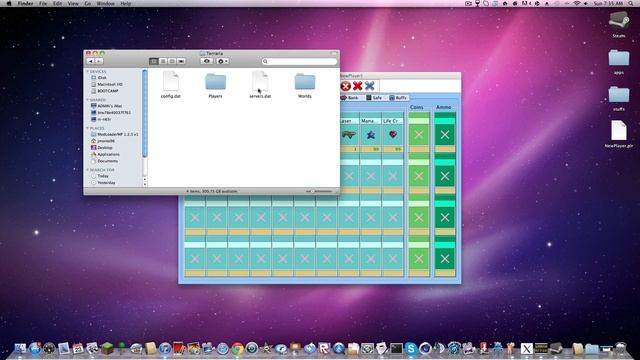
Task: Collapse the SHARED sidebar section
Action: pyautogui.click(x=87, y=100)
